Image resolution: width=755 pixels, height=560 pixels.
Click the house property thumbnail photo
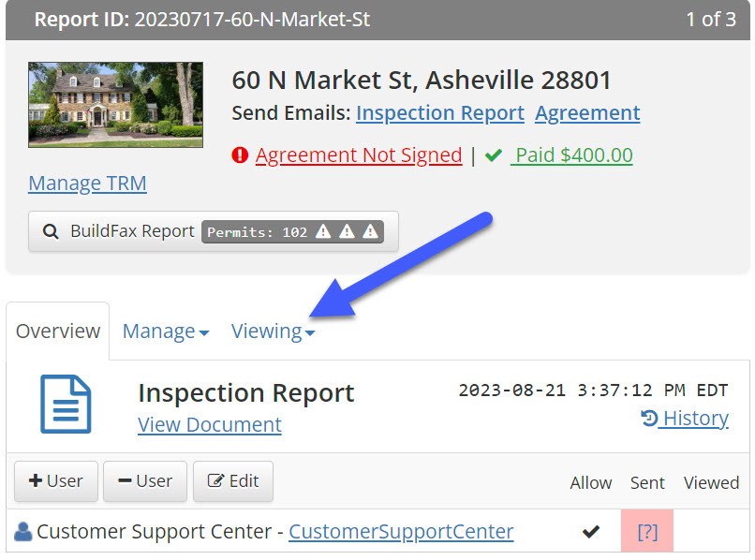(115, 105)
